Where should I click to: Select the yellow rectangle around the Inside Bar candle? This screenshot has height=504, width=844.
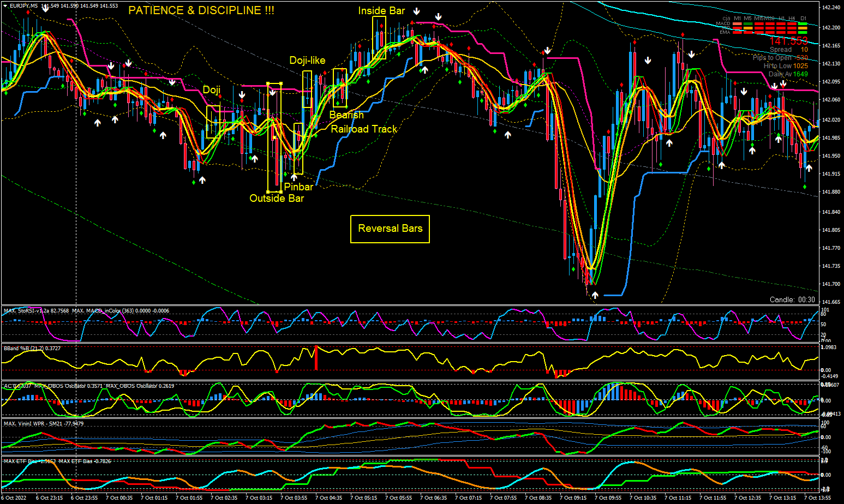pos(379,37)
